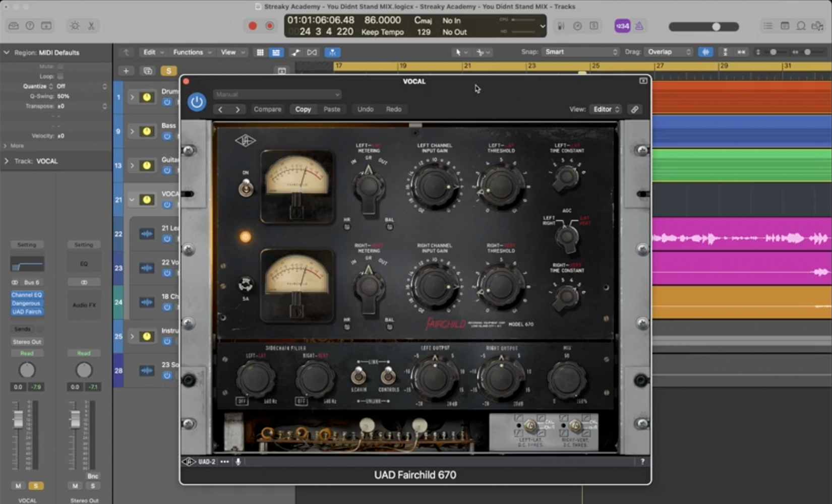832x504 pixels.
Task: Open the UAD Fairch insert slot
Action: [x=27, y=312]
